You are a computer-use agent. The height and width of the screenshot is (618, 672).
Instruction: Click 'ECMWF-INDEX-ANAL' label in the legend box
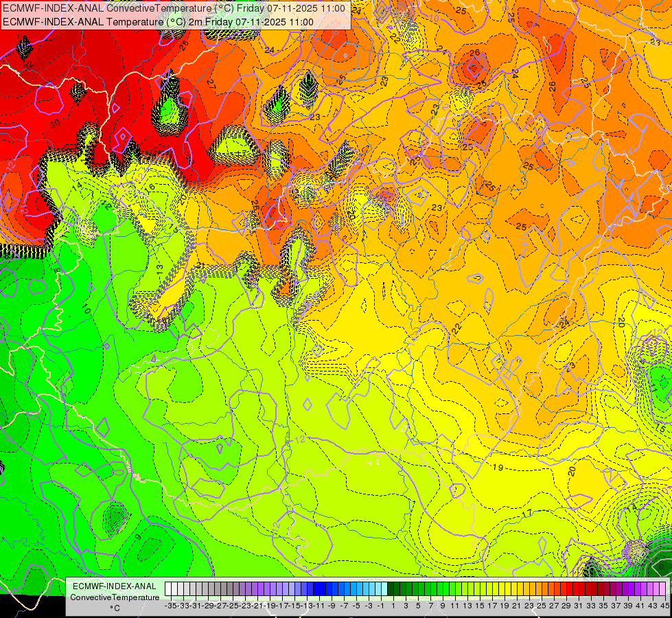pos(115,586)
